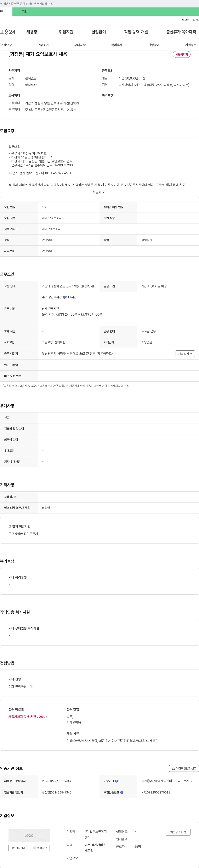The width and height of the screenshot is (199, 868).
Task: Click the 고용24 site logo
Action: click(8, 32)
